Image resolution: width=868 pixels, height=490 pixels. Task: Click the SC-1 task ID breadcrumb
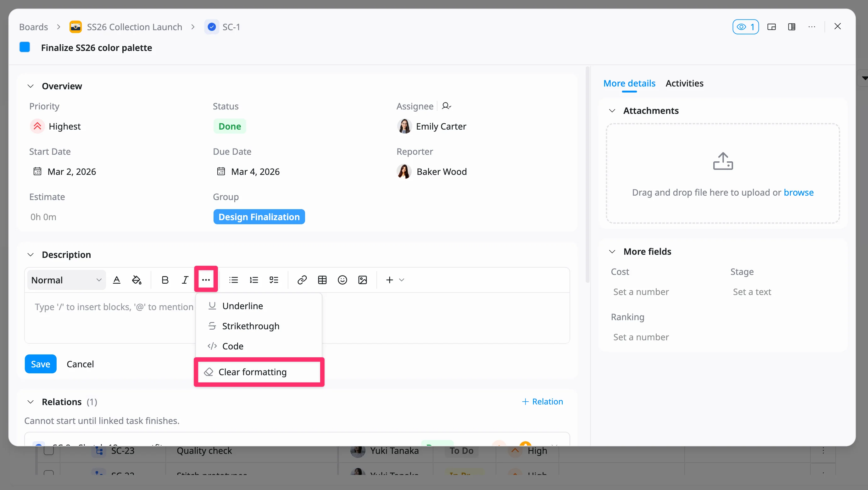[231, 27]
